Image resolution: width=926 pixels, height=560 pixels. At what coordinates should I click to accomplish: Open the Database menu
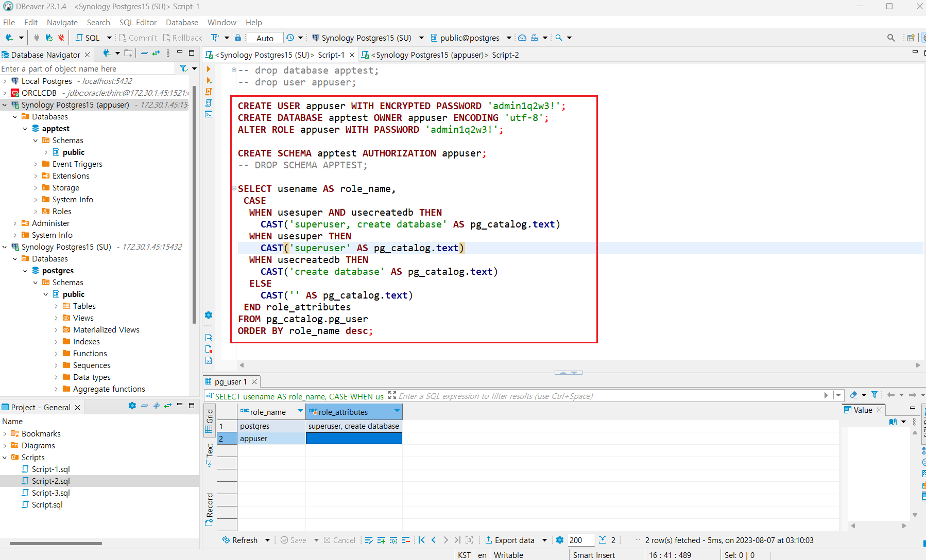pos(182,22)
